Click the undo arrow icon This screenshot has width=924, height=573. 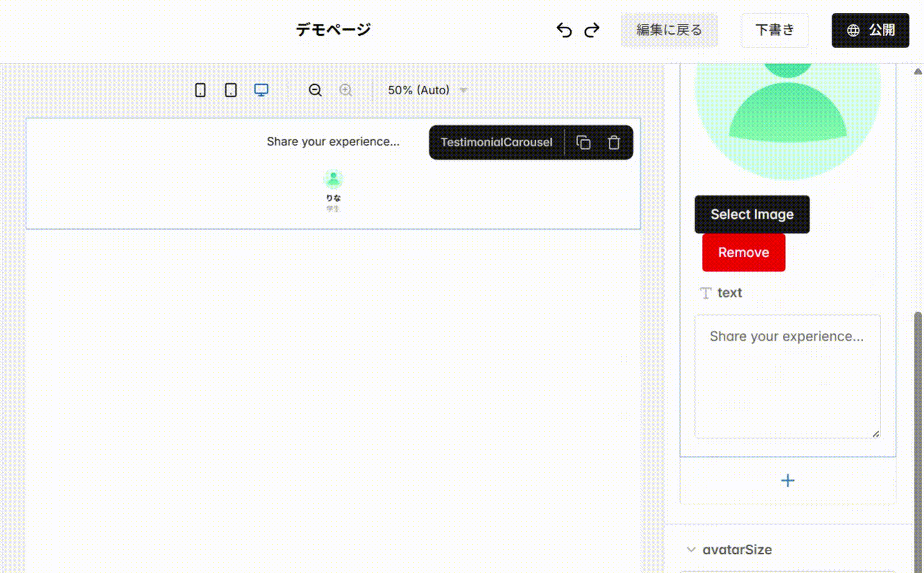(x=563, y=30)
